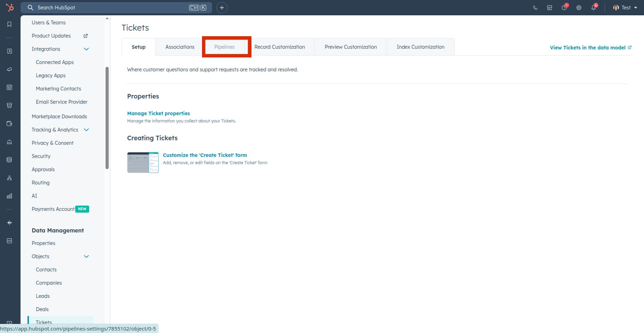Switch to the Pipelines tab
644x333 pixels.
224,47
